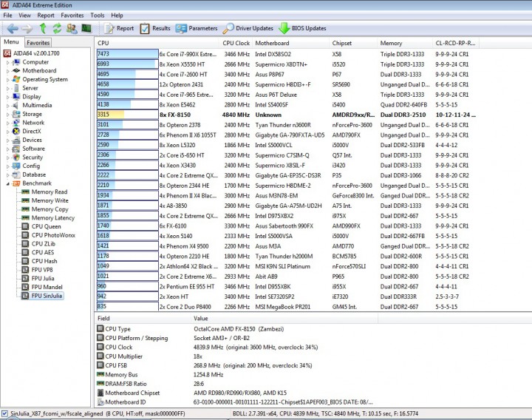532x420 pixels.
Task: Click the Forward arrow toolbar icon
Action: 27,29
